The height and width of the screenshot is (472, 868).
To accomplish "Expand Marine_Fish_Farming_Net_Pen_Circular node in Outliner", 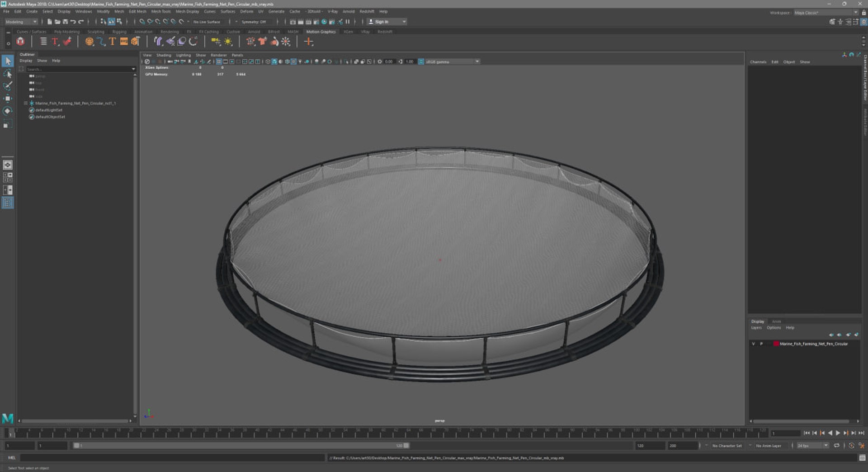I will click(26, 103).
